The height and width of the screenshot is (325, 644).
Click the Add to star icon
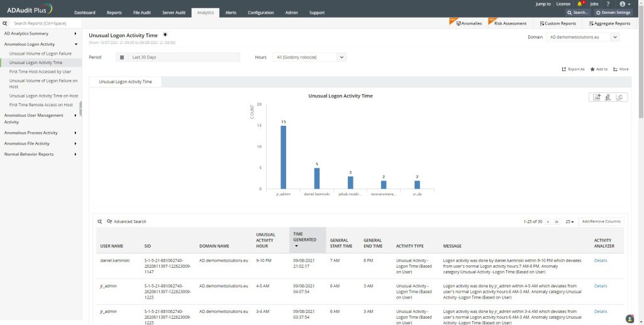point(592,69)
